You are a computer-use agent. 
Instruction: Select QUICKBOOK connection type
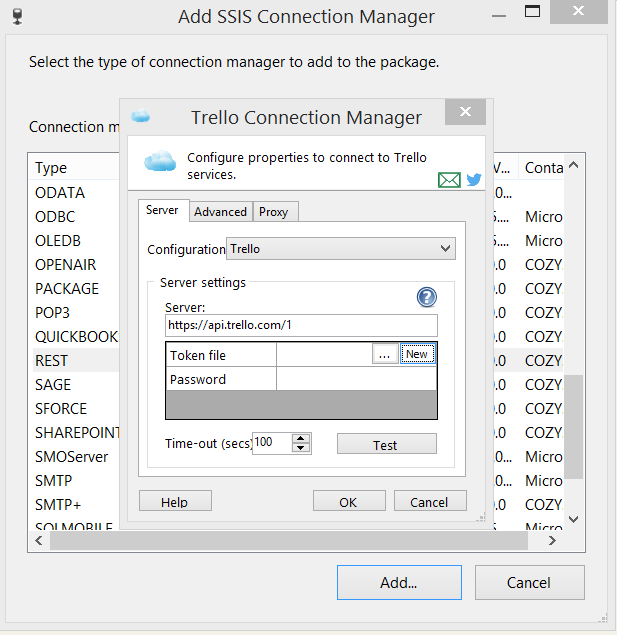[x=77, y=337]
